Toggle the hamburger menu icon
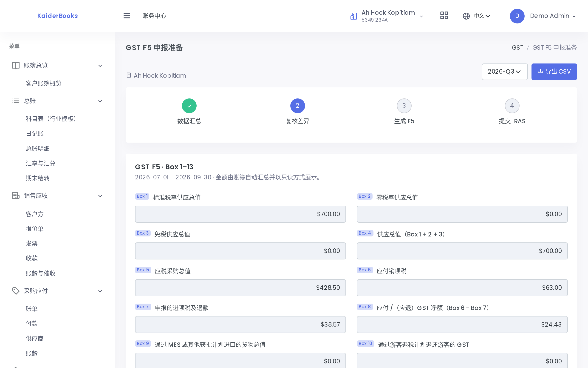Viewport: 588px width, 368px height. pos(127,16)
